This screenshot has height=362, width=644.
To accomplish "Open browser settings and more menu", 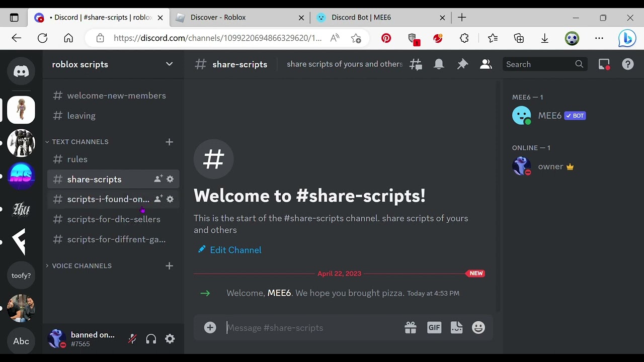I will (x=599, y=38).
